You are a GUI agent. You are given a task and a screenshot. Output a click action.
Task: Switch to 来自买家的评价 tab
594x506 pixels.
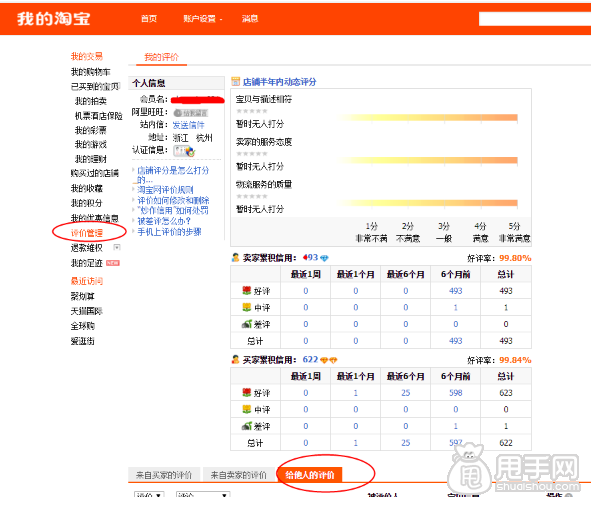(164, 475)
